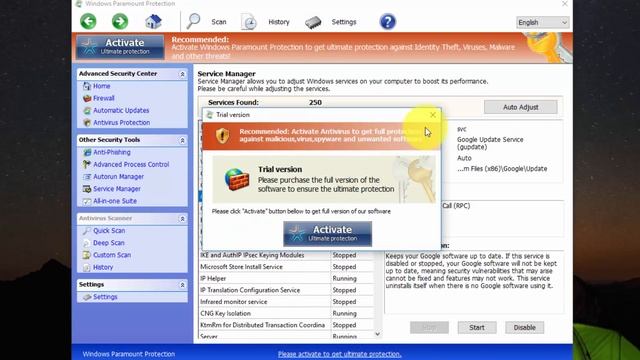Open the Autorun Manager link
Viewport: 640px width, 360px height.
[118, 177]
